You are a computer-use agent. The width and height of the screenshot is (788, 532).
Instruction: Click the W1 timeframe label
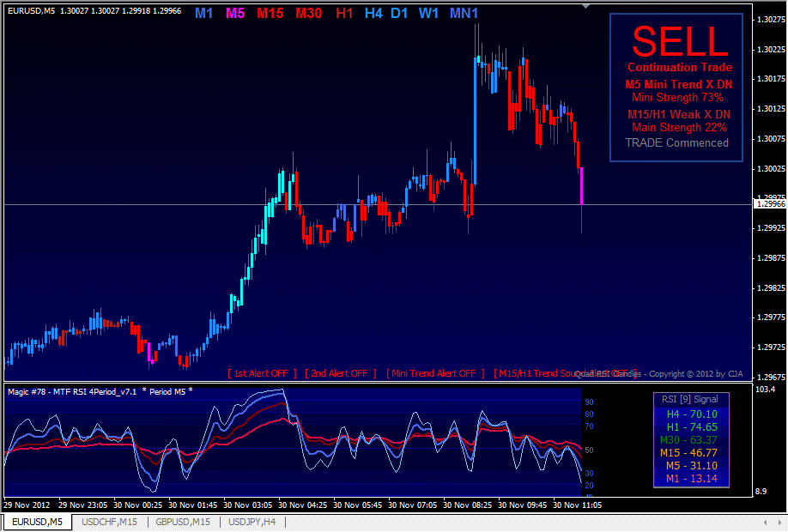pos(428,14)
